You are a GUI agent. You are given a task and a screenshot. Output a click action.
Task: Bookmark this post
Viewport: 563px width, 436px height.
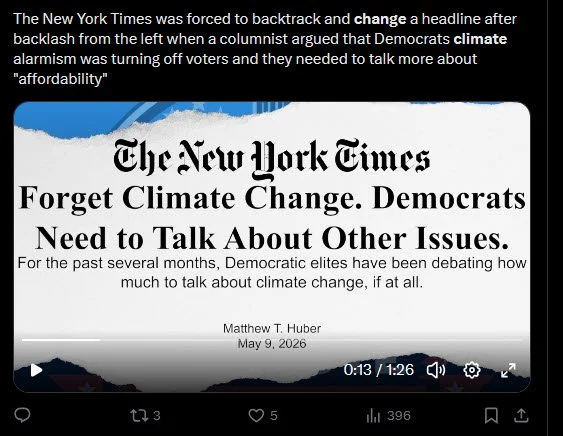coord(491,416)
